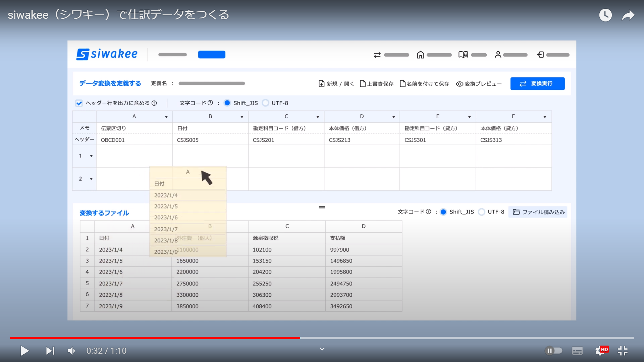Toggle the autoplay switch
Screen dimensions: 644x362
(553, 351)
